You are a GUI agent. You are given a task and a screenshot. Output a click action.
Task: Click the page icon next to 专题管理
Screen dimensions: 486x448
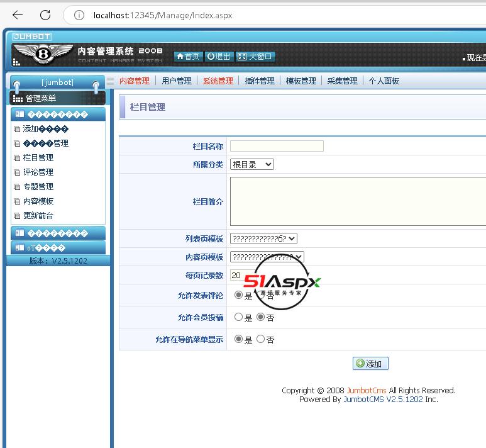pos(17,187)
